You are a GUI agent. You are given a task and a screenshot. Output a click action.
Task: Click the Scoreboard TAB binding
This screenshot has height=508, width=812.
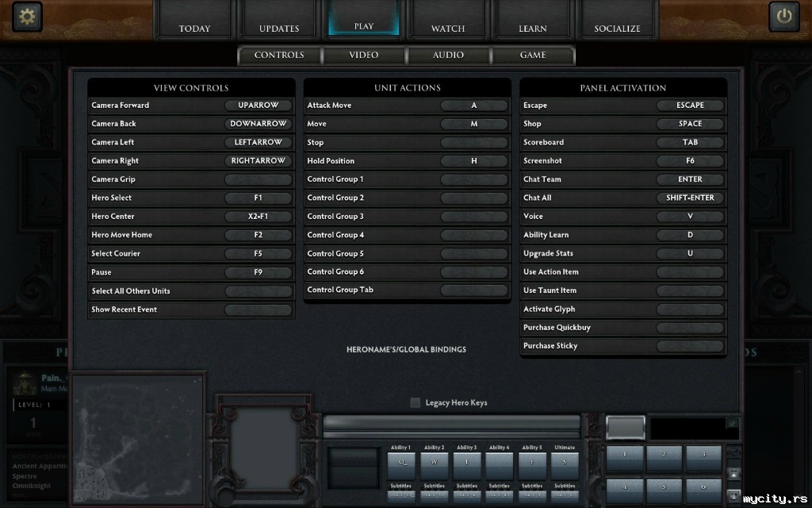[690, 142]
